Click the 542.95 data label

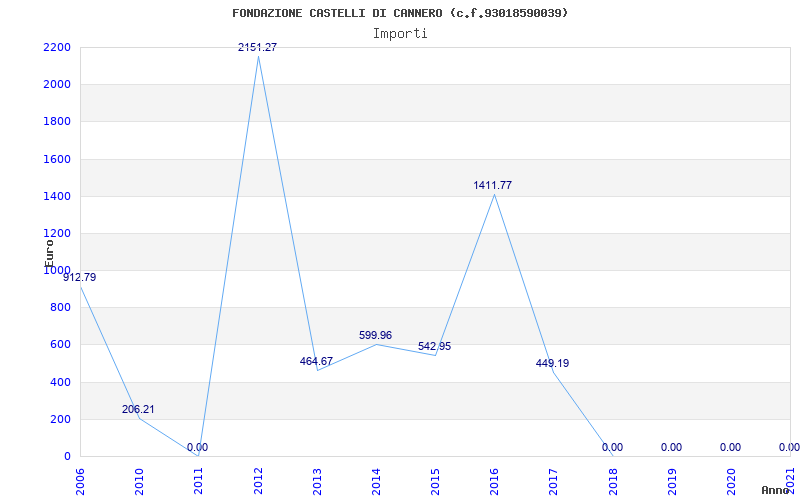(x=435, y=346)
